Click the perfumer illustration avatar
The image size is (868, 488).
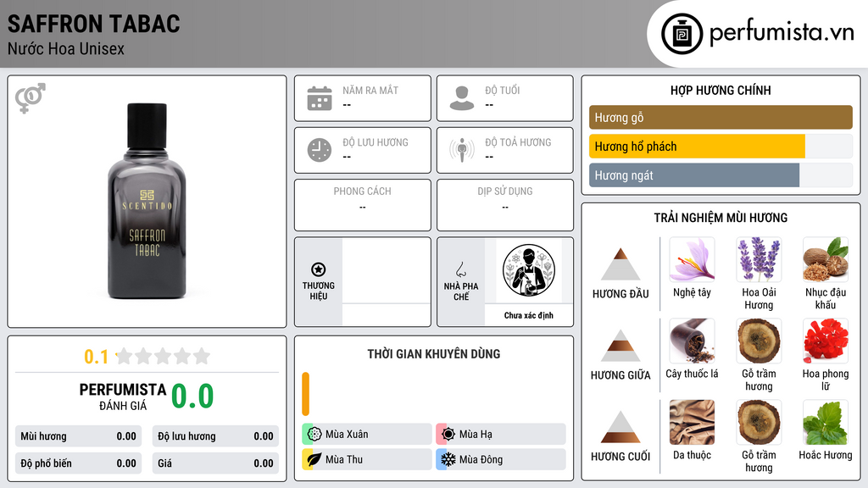(529, 270)
